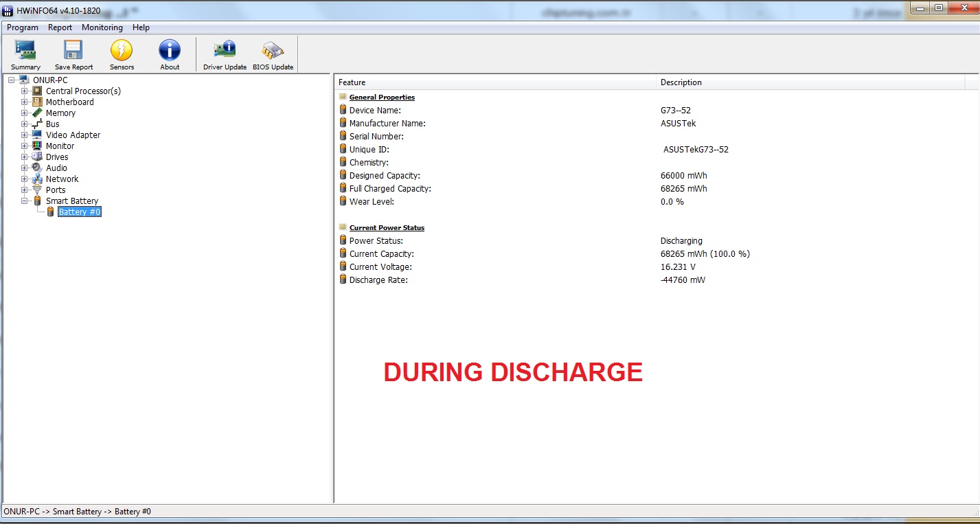Click the ASUSTek manufacturer value
The image size is (980, 524).
click(678, 124)
